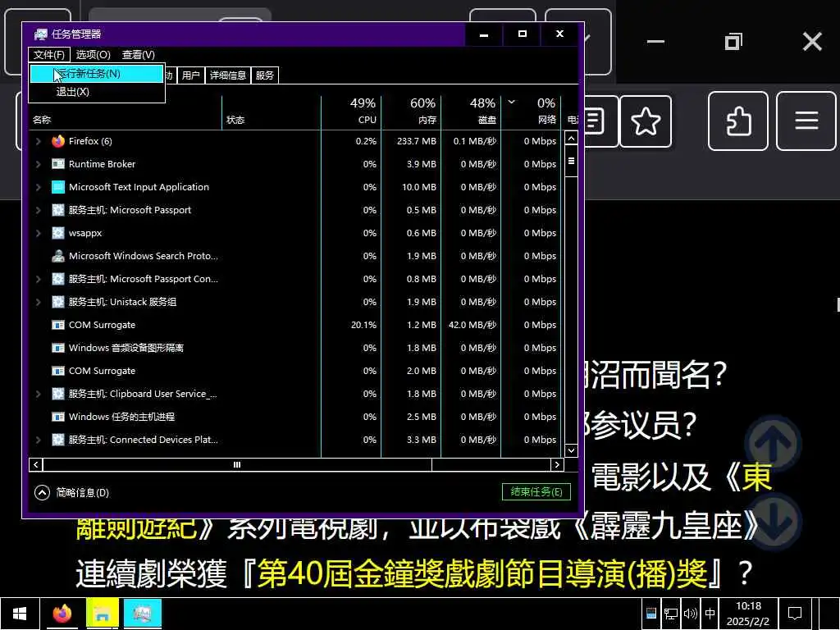Click Firefox icon on the taskbar
840x630 pixels.
click(x=62, y=614)
